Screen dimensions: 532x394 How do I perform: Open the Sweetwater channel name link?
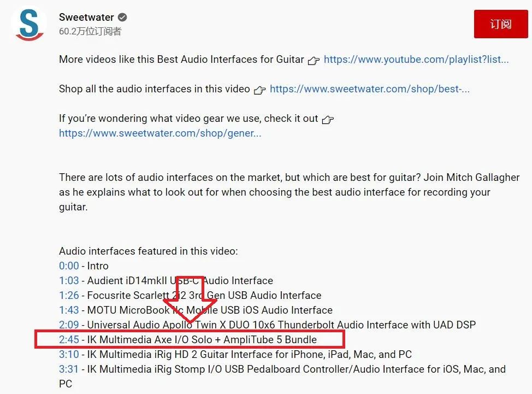pos(86,17)
